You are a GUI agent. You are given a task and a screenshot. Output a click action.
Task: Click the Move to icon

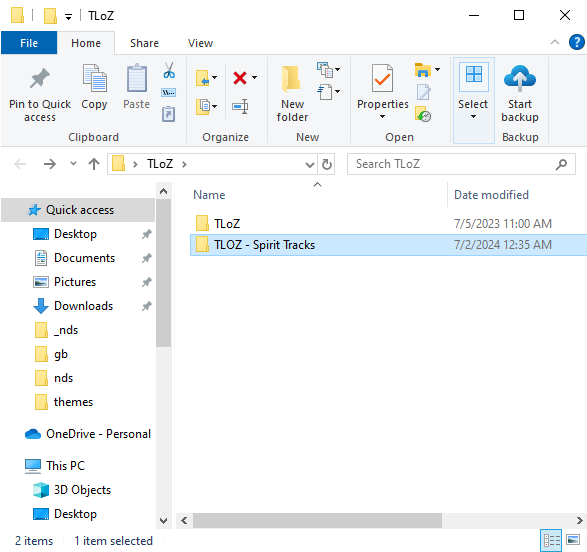(203, 78)
